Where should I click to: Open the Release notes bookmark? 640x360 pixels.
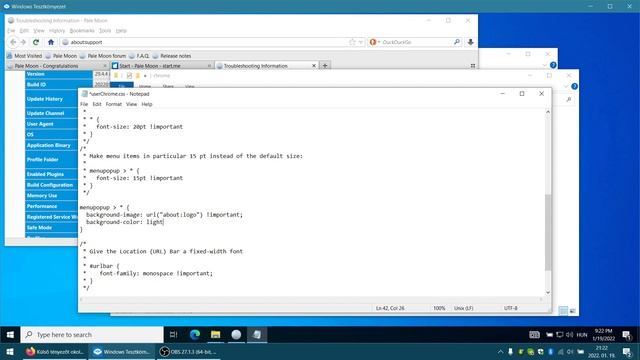tap(172, 56)
